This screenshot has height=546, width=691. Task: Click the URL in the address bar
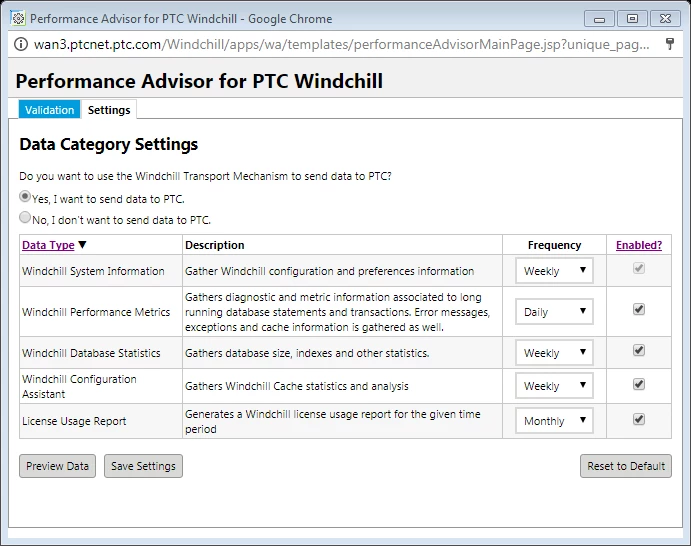[x=342, y=44]
